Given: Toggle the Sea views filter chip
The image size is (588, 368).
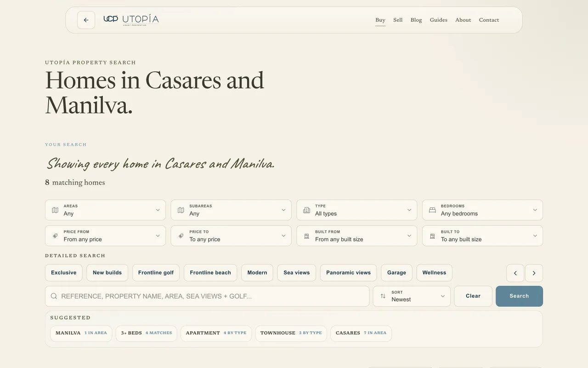Looking at the screenshot, I should click(297, 273).
